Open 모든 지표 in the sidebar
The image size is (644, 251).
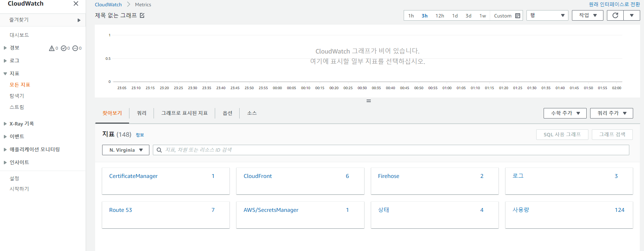[20, 85]
